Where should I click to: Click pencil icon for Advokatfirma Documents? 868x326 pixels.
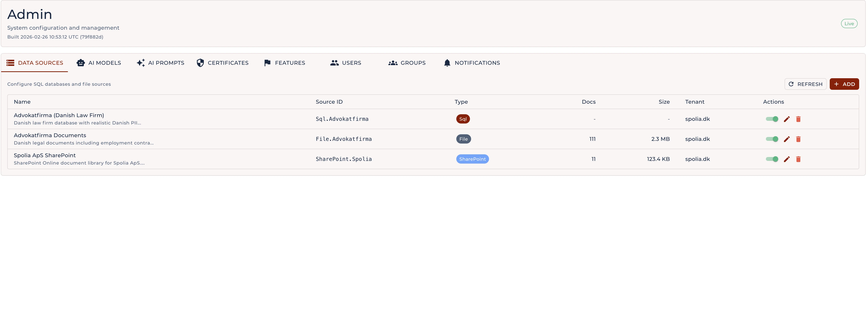[786, 139]
